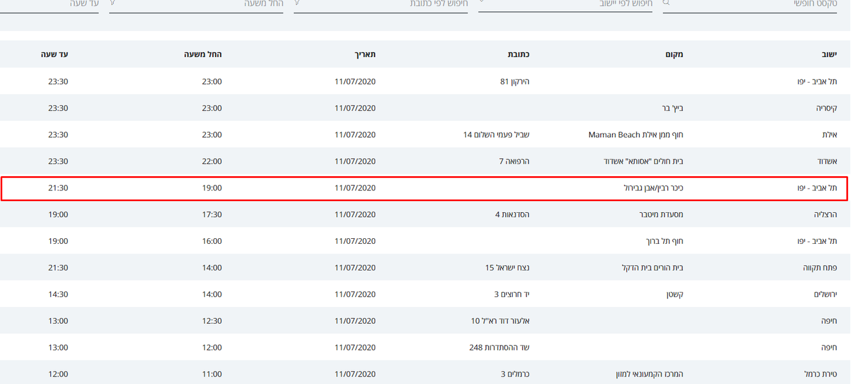Click the 'כתובת' column header
Image resolution: width=868 pixels, height=384 pixels.
point(518,55)
